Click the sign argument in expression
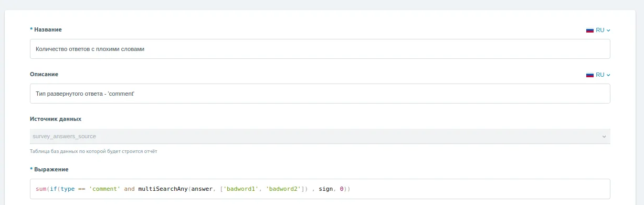This screenshot has height=205, width=644. tap(326, 189)
